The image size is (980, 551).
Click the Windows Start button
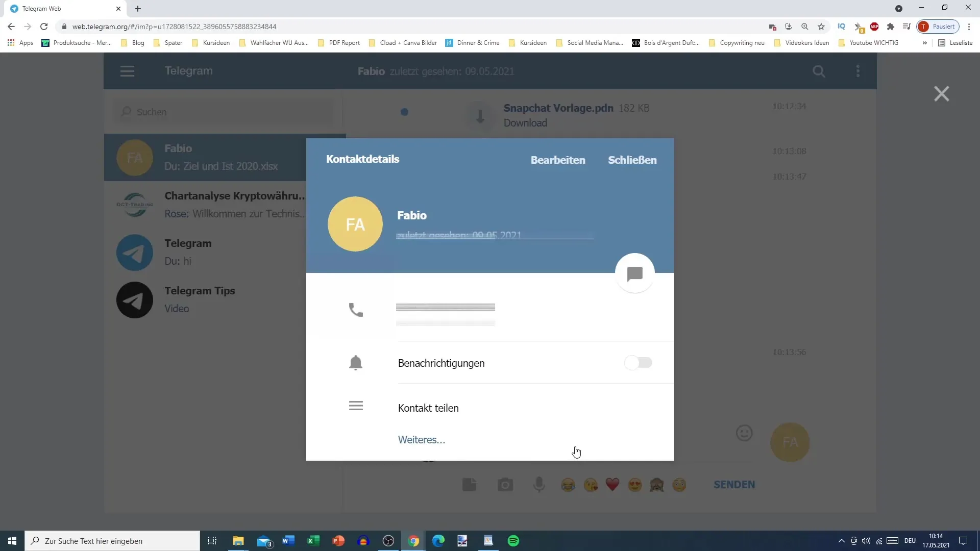(12, 541)
